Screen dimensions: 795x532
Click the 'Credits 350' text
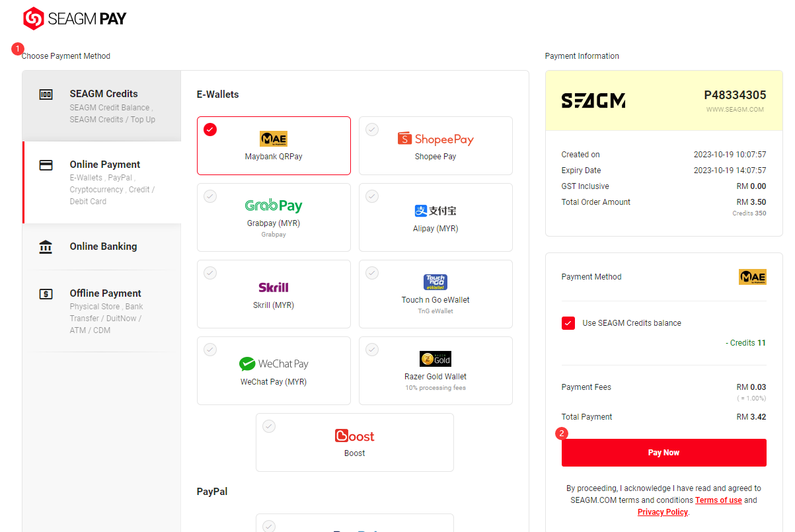click(x=749, y=213)
